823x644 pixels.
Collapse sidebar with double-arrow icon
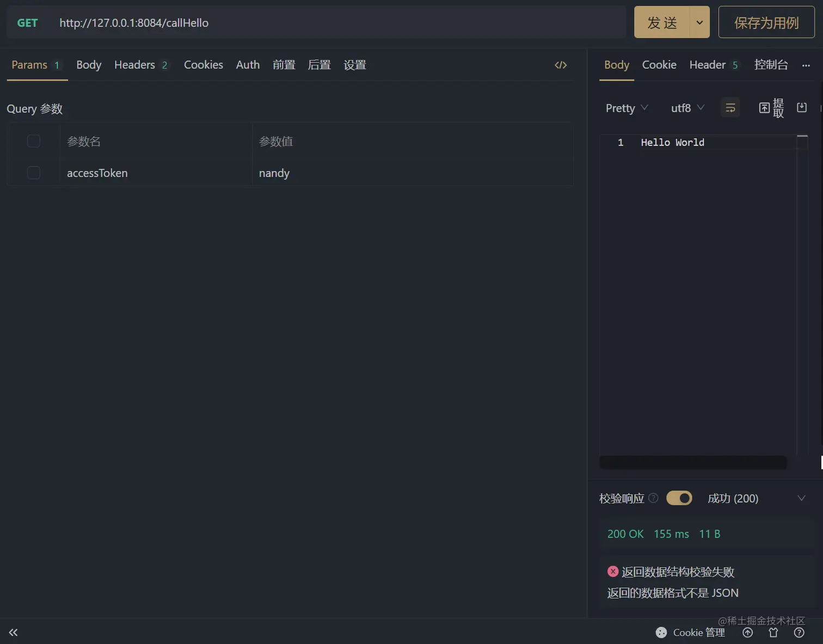[14, 632]
